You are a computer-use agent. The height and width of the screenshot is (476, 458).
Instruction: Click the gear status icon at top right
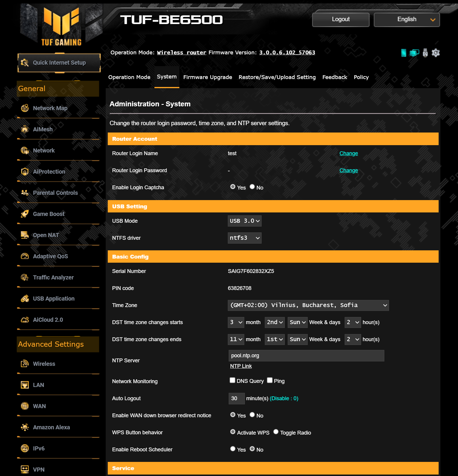(x=436, y=53)
